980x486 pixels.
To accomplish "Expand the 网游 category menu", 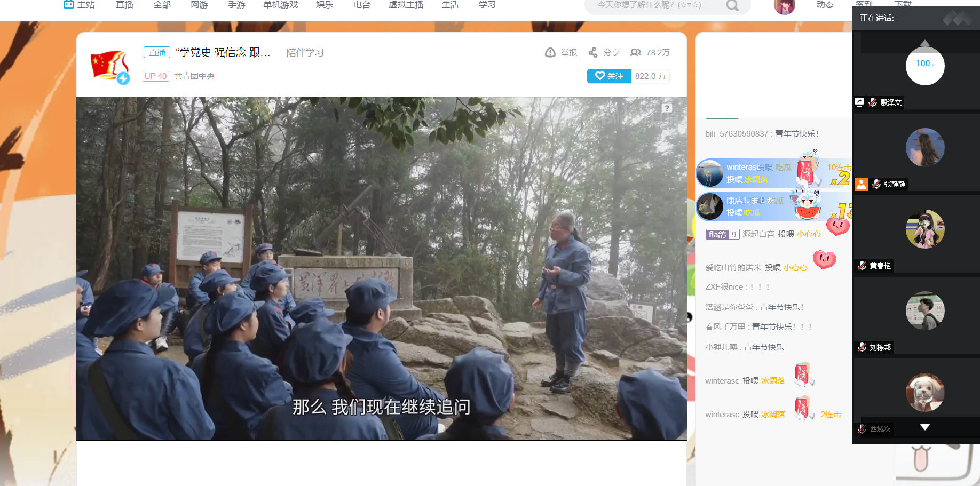I will click(x=199, y=5).
